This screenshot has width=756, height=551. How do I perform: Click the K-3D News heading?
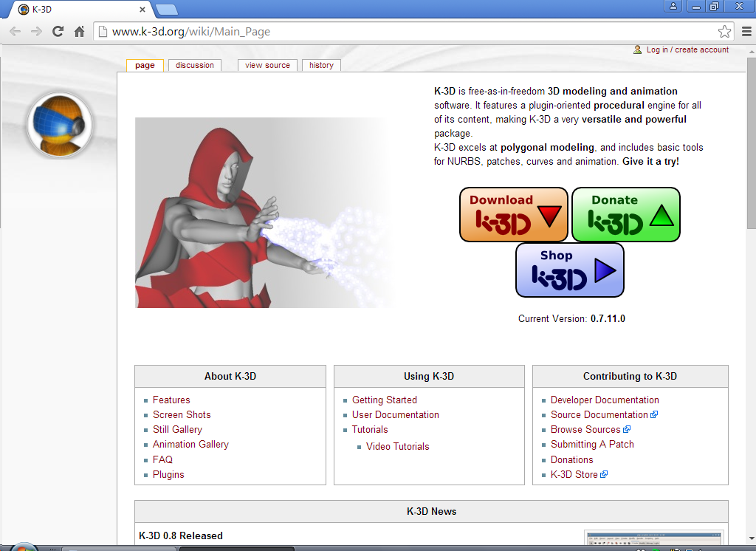431,511
